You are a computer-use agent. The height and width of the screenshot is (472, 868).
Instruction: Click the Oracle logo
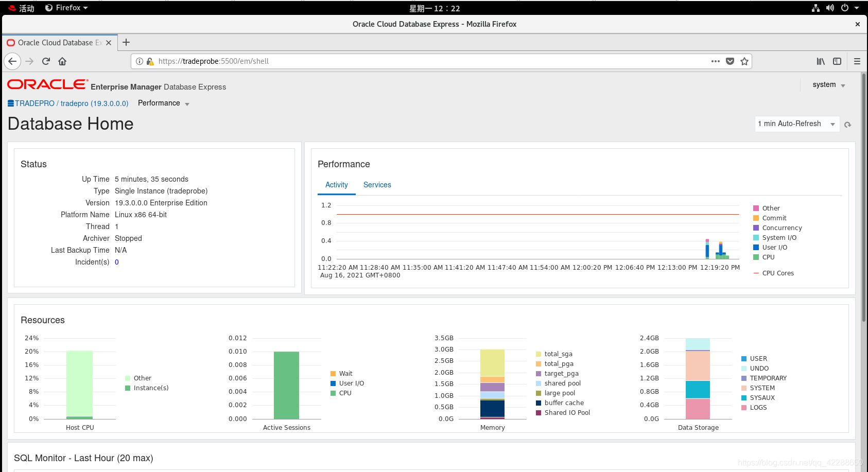pos(47,84)
